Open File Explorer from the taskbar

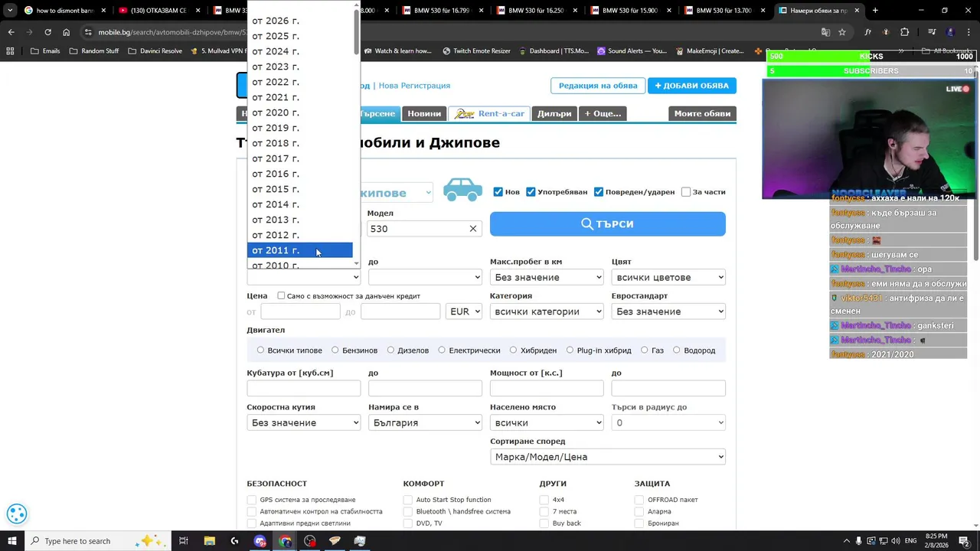tap(209, 541)
